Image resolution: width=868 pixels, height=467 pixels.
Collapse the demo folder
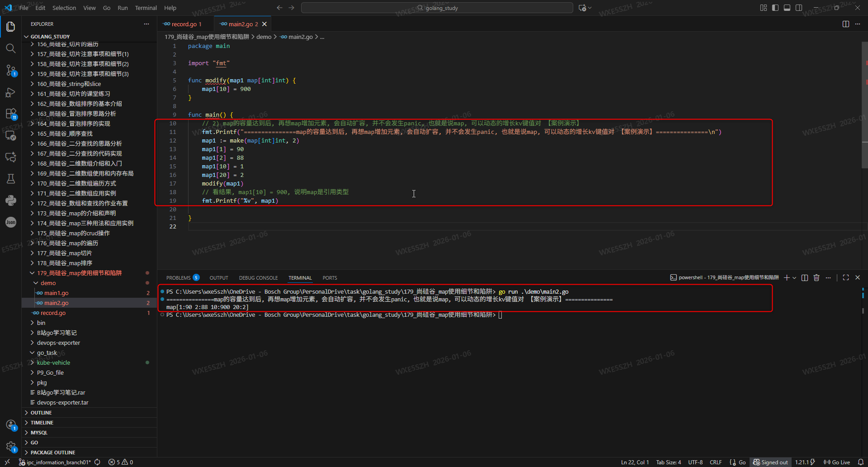coord(90,283)
